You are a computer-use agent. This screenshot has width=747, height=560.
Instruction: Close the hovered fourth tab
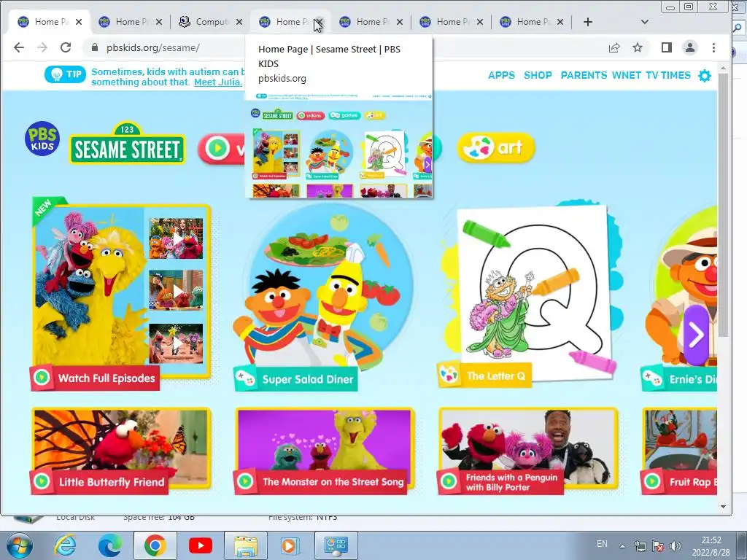click(320, 22)
